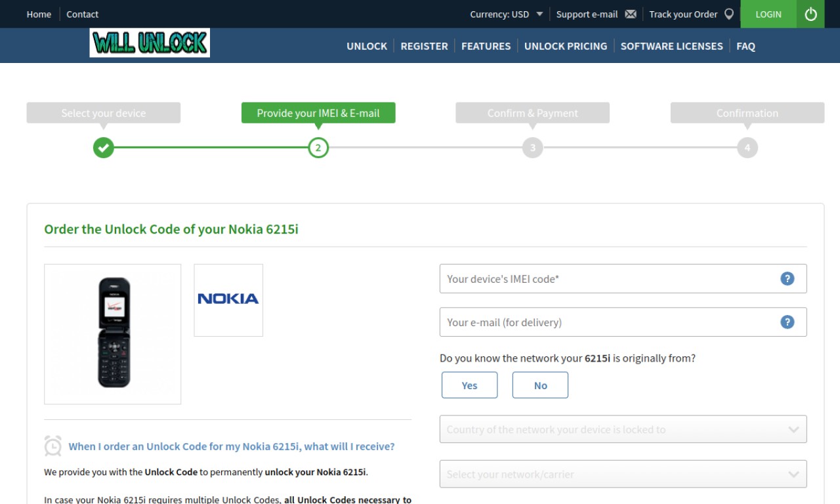Viewport: 840px width, 504px height.
Task: Click the device's IMEI code input field
Action: [x=623, y=279]
